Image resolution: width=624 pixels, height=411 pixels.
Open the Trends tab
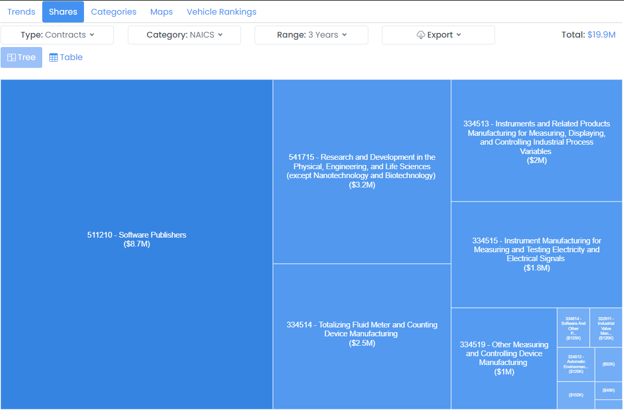[21, 12]
